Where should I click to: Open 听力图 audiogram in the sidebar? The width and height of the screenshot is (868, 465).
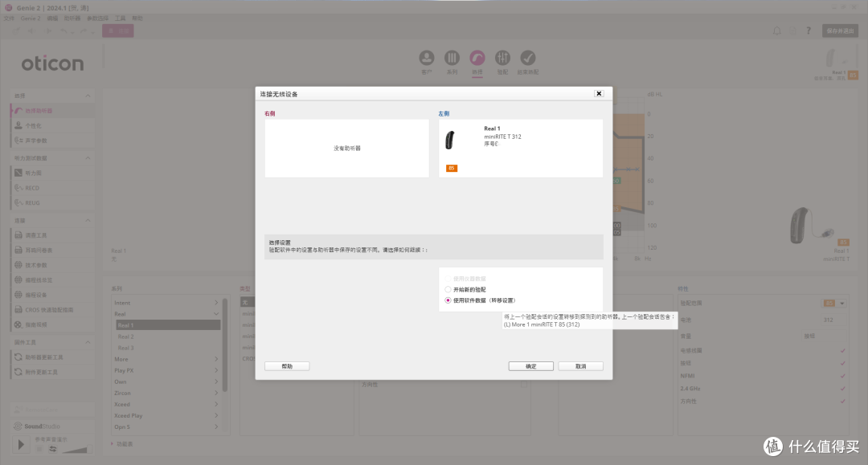(52, 173)
